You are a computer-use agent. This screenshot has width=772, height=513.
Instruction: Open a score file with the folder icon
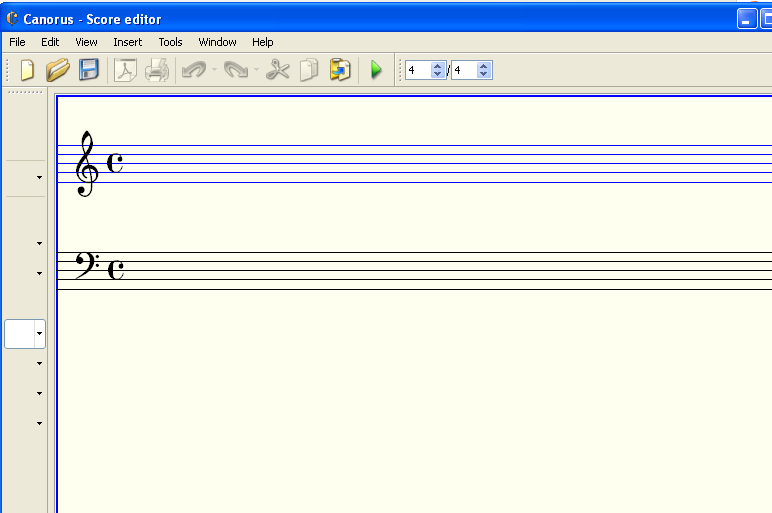[58, 70]
